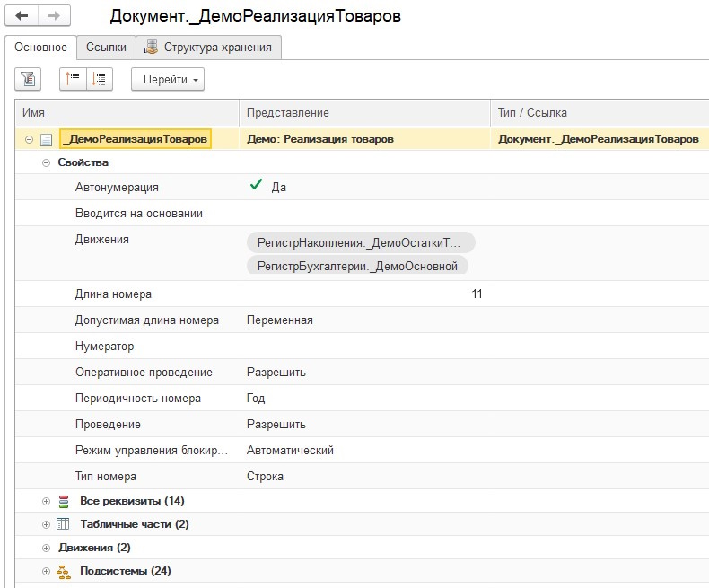Click the value 11 for Длина номера

click(477, 294)
